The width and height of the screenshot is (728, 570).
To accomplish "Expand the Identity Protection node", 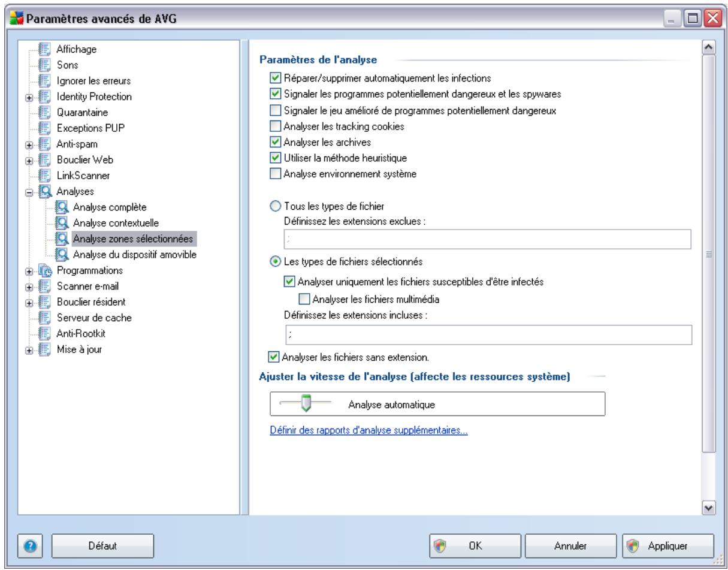I will click(29, 96).
